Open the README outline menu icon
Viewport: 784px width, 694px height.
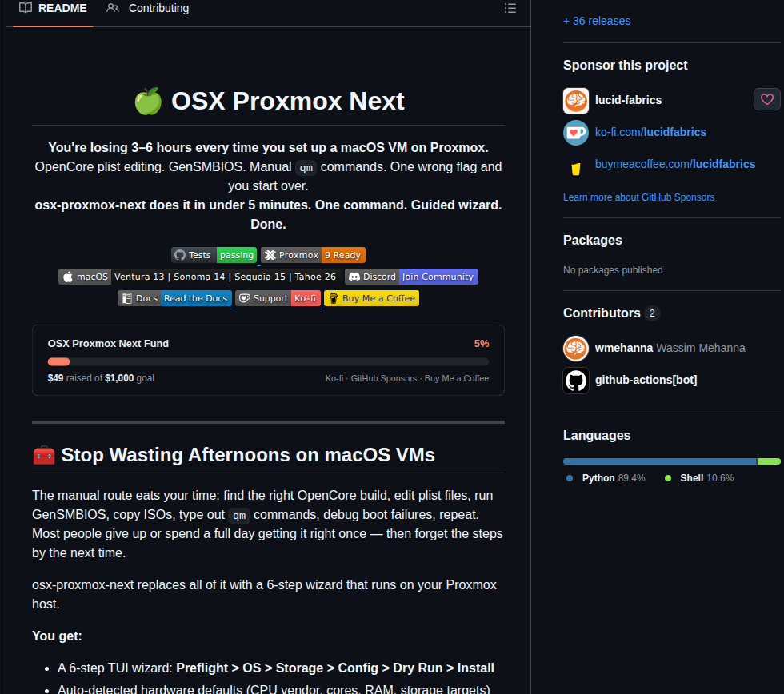tap(510, 8)
